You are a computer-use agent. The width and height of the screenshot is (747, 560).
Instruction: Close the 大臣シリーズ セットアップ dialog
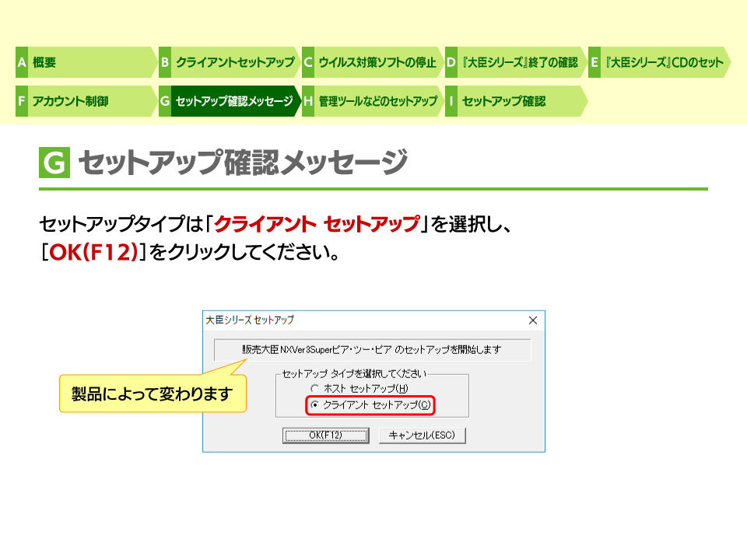pos(533,320)
